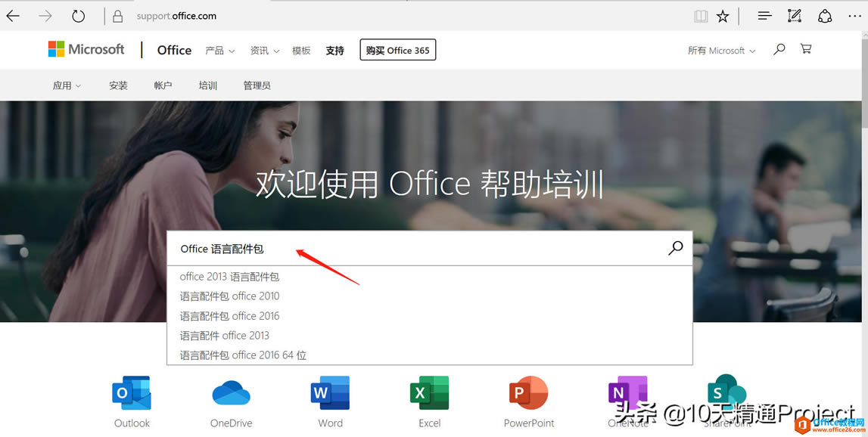The height and width of the screenshot is (437, 868).
Task: Click the share icon in browser toolbar
Action: tap(825, 16)
